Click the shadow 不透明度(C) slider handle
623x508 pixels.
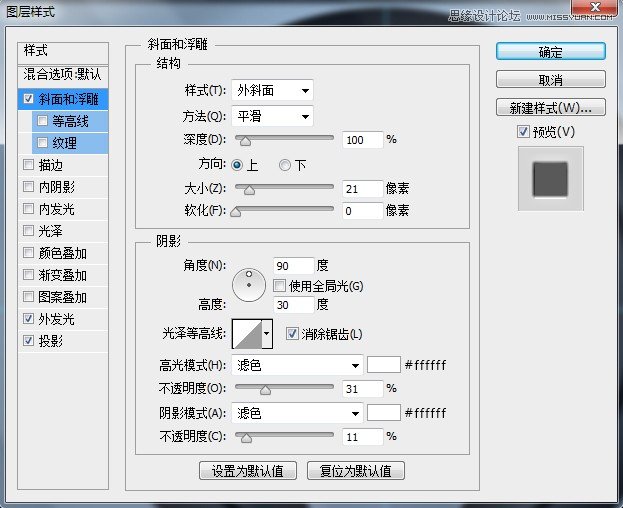[246, 437]
